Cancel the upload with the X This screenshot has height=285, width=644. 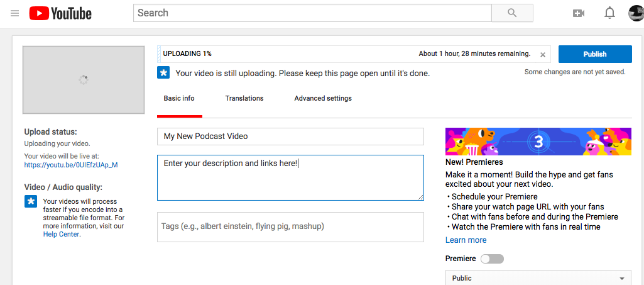pos(543,55)
